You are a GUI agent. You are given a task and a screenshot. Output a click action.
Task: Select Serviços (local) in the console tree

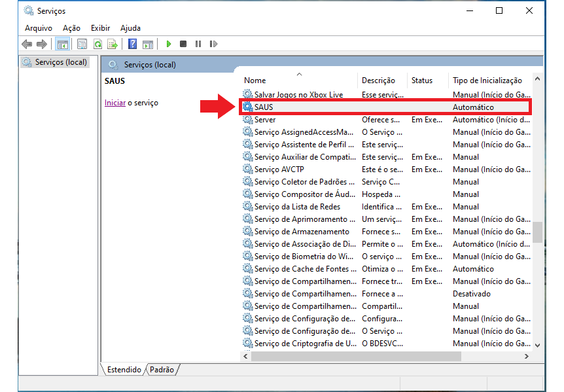click(x=59, y=62)
